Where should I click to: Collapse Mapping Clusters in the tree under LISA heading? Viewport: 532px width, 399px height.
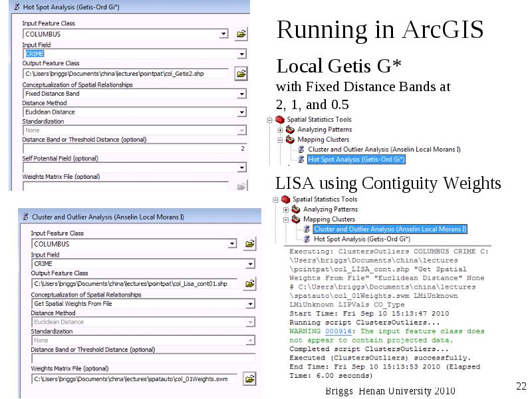point(286,220)
